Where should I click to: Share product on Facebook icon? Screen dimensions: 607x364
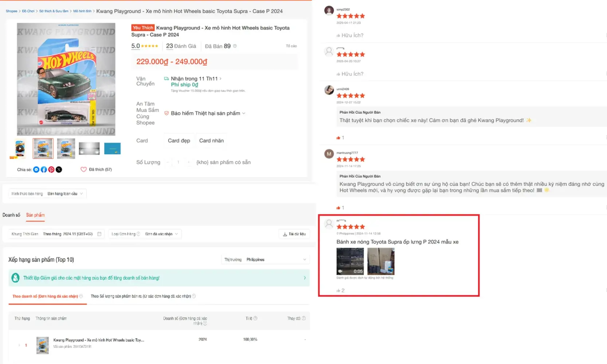tap(44, 170)
